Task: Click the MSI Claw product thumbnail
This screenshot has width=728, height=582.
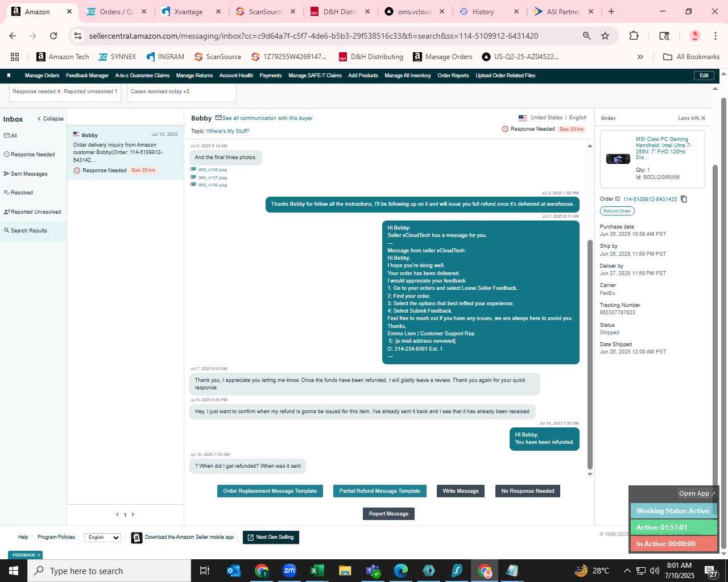Action: pyautogui.click(x=618, y=159)
